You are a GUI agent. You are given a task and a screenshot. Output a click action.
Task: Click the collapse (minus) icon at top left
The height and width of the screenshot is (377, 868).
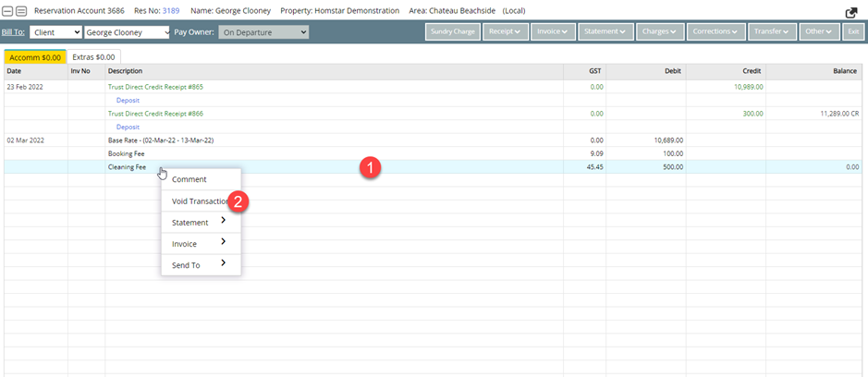[x=8, y=11]
